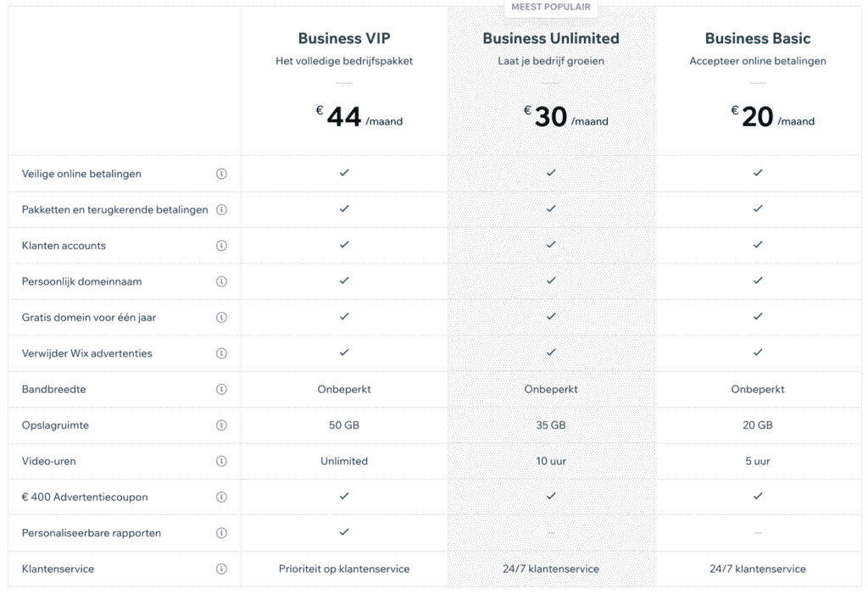This screenshot has height=594, width=868.
Task: Click info icon beside Personaliseerbare rapporten
Action: [221, 533]
